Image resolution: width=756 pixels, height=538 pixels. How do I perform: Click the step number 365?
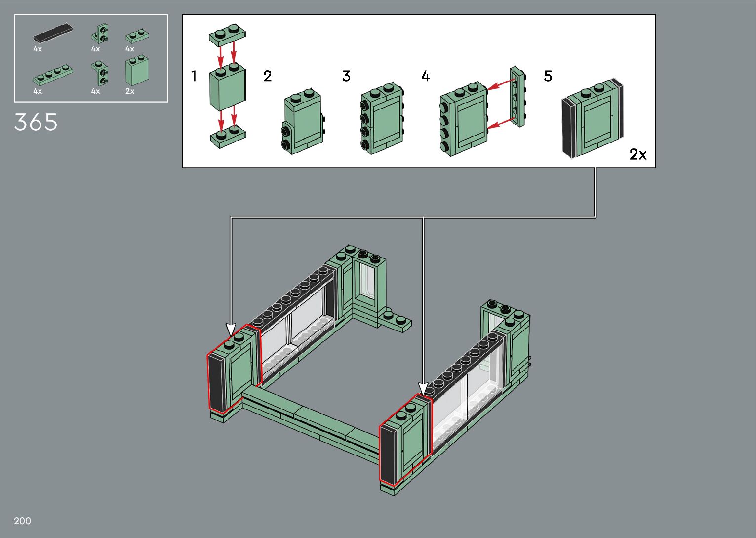(36, 122)
